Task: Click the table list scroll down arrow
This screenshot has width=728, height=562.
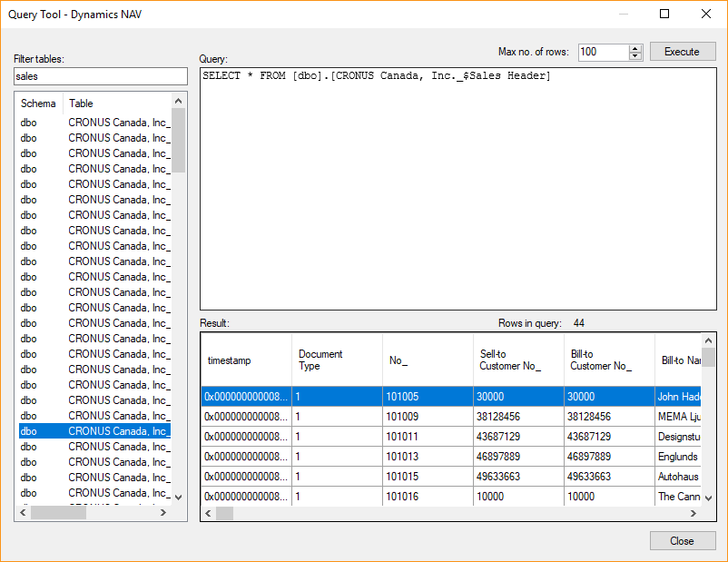Action: [178, 497]
